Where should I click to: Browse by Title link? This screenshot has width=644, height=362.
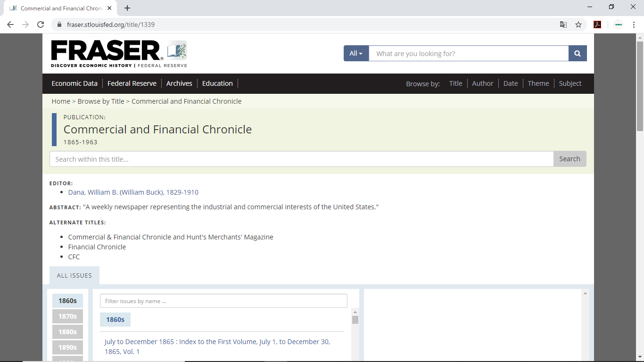tap(455, 83)
